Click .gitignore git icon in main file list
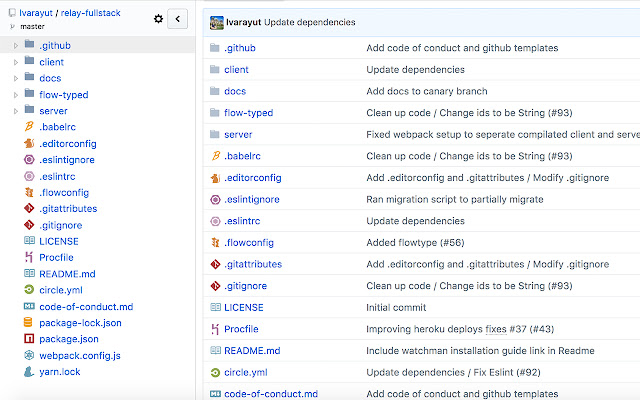This screenshot has width=640, height=400. tap(215, 286)
